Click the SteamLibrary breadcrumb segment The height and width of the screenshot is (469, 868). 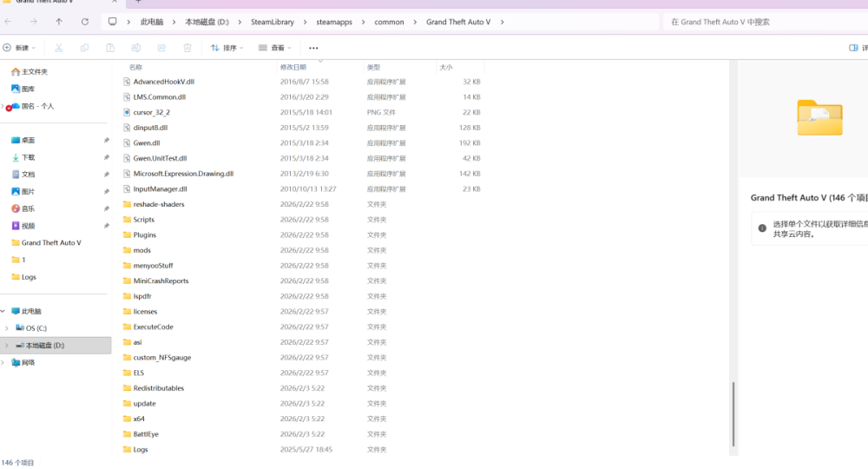point(274,22)
